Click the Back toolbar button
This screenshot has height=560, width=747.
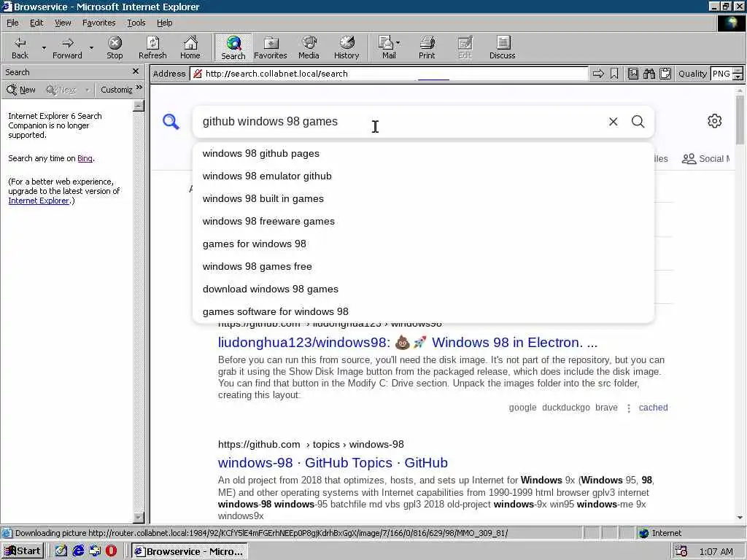pyautogui.click(x=20, y=47)
